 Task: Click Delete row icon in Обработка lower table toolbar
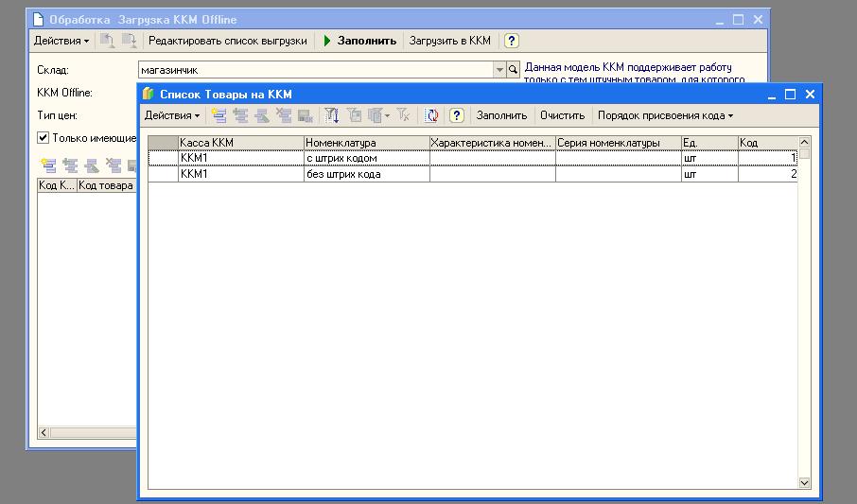114,165
